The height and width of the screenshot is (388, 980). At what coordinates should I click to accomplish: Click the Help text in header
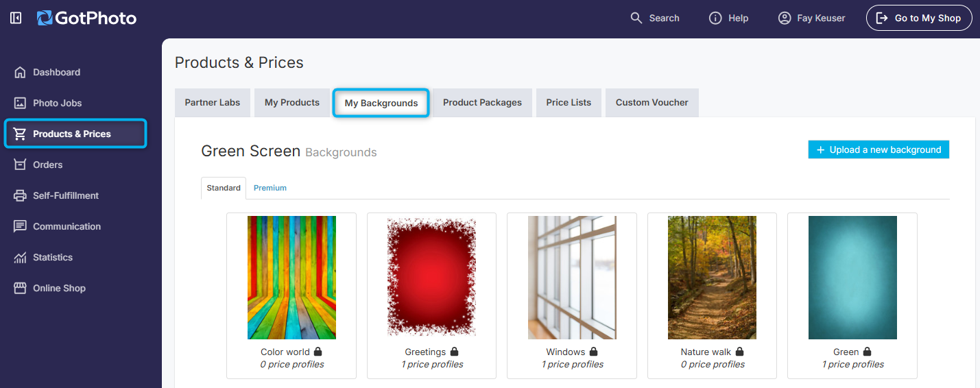[x=739, y=19]
